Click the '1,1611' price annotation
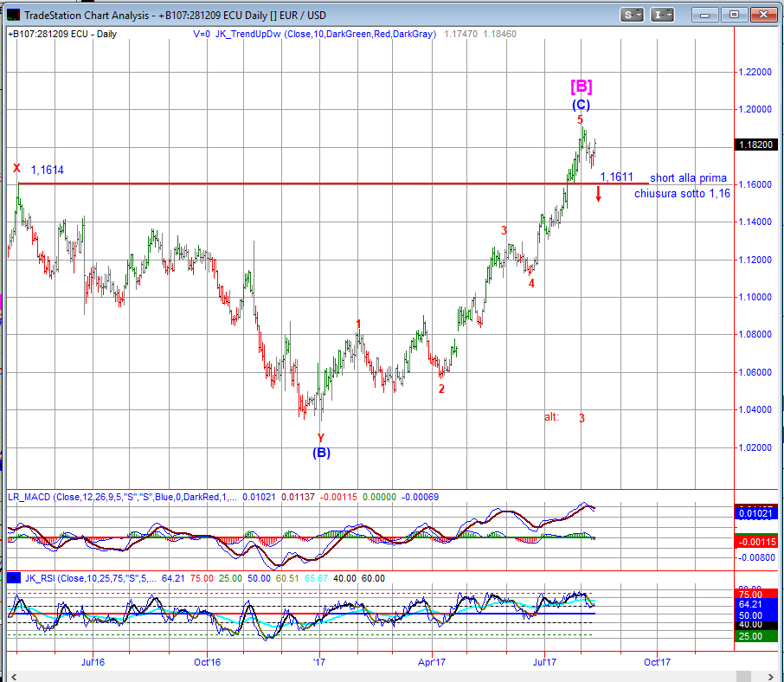The height and width of the screenshot is (682, 784). point(616,177)
